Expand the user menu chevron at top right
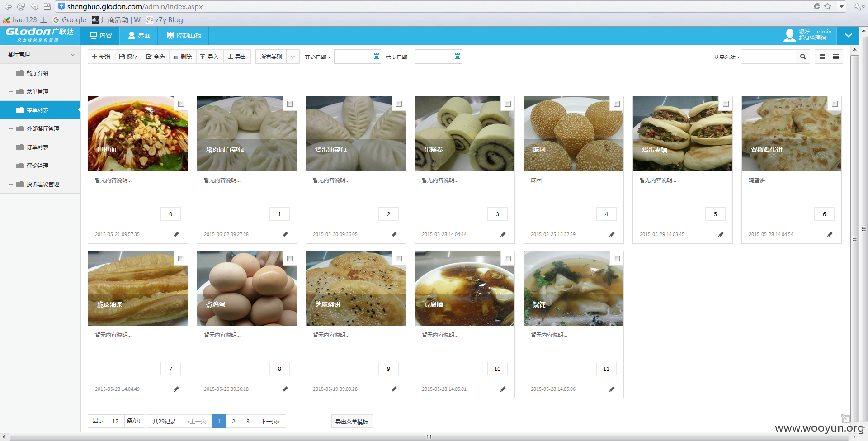Screen dimensions: 868x441 coord(849,35)
